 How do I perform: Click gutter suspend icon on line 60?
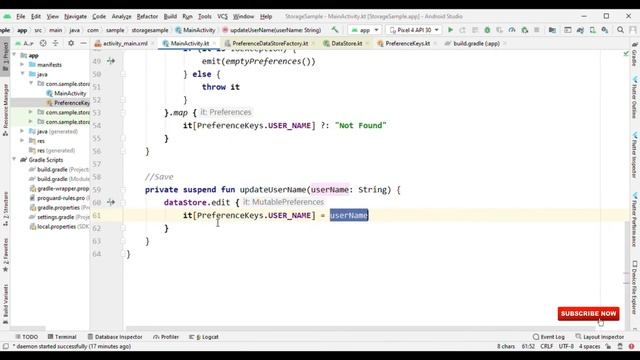coord(111,202)
